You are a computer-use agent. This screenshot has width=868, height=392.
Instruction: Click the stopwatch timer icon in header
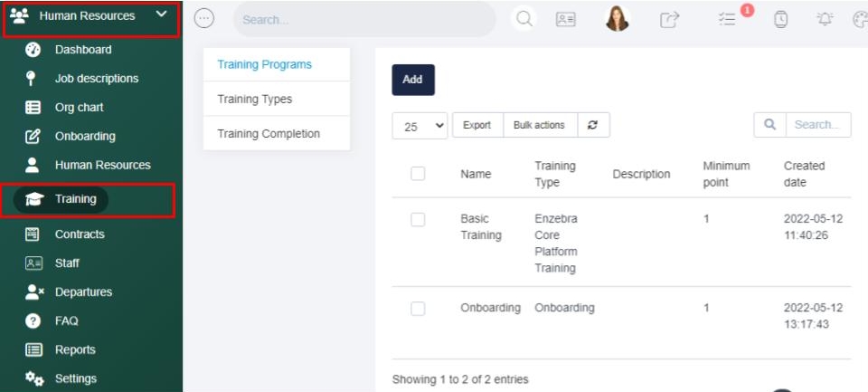click(780, 19)
